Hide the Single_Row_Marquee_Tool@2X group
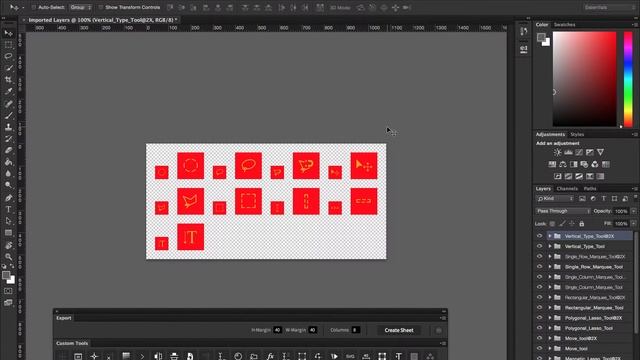 539,256
